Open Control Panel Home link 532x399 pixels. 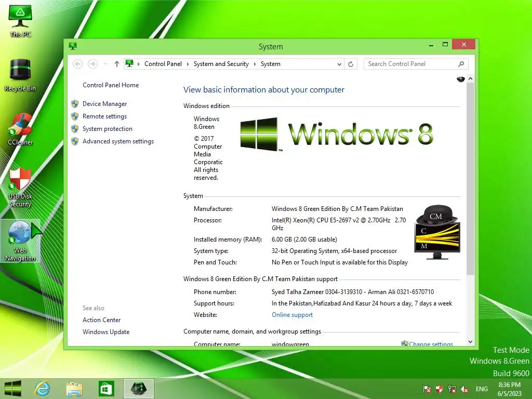point(111,85)
